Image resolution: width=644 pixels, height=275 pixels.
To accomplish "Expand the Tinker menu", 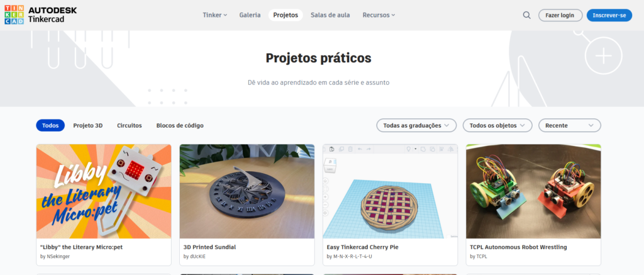I will 215,15.
